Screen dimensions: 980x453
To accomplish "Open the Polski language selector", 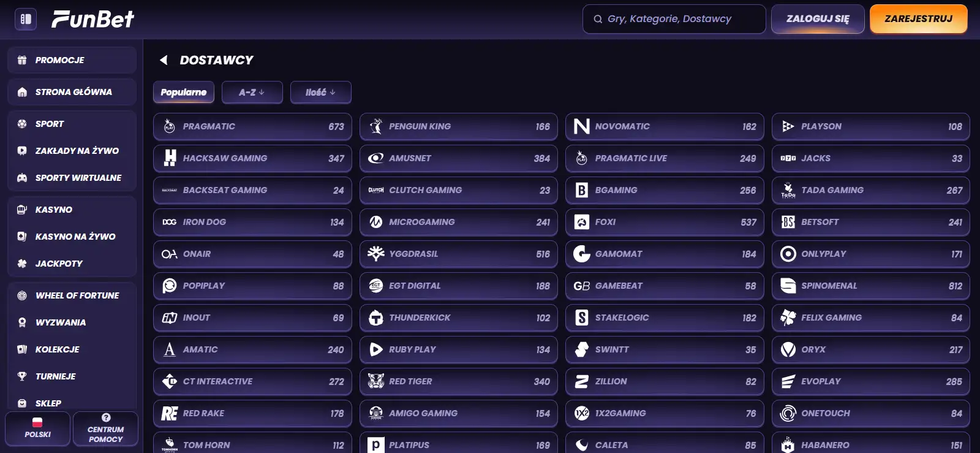I will tap(38, 428).
